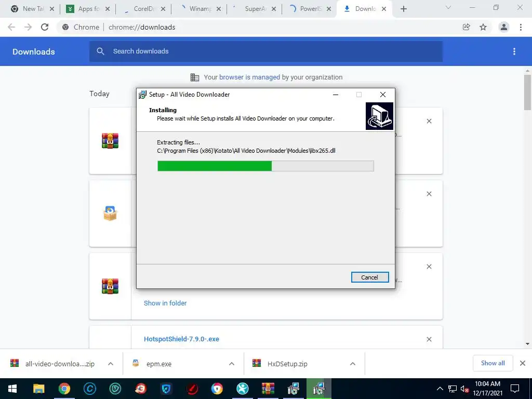Open Chrome profile avatar
The height and width of the screenshot is (399, 532).
click(x=504, y=27)
